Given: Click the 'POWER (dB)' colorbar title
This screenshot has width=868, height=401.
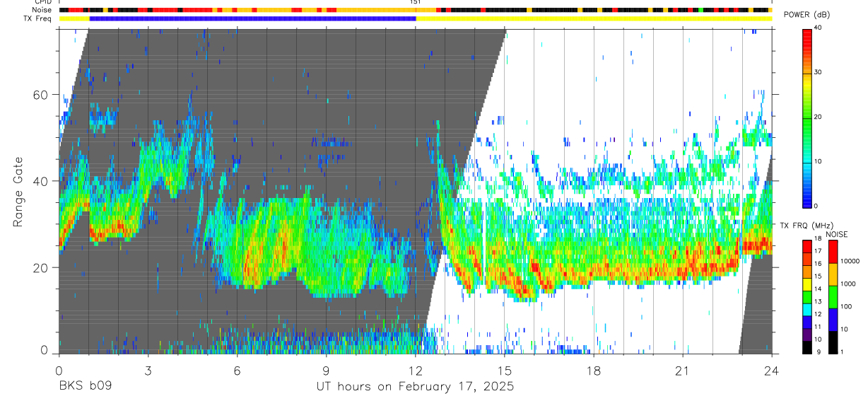Looking at the screenshot, I should click(807, 15).
